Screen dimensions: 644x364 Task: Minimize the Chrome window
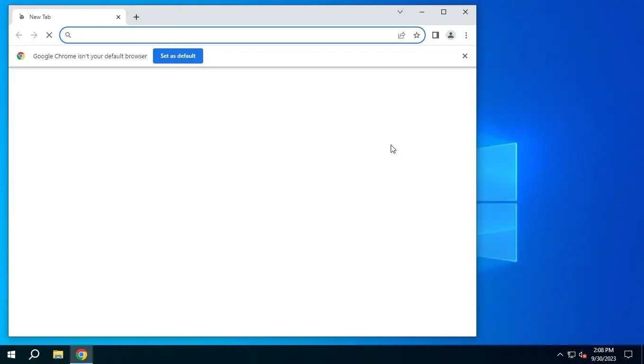[422, 12]
